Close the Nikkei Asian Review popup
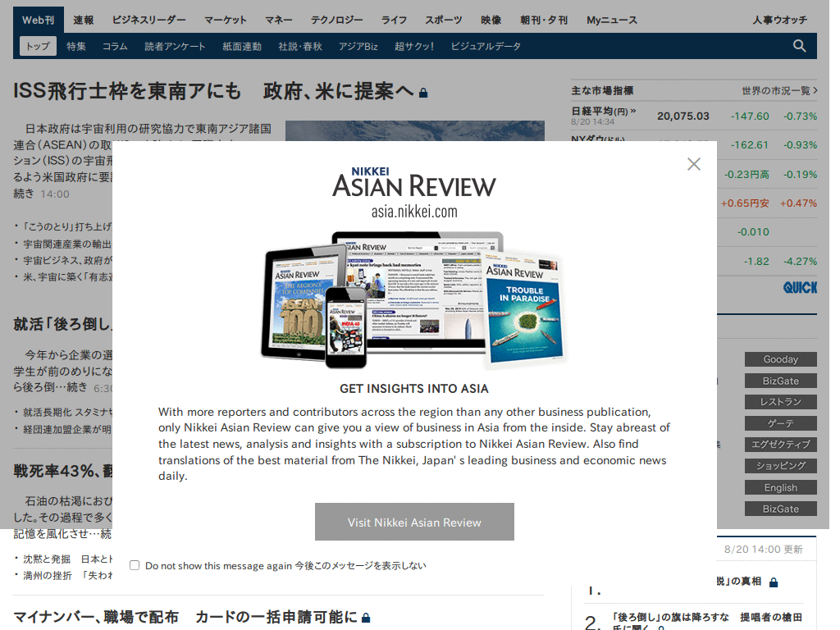 click(x=694, y=164)
